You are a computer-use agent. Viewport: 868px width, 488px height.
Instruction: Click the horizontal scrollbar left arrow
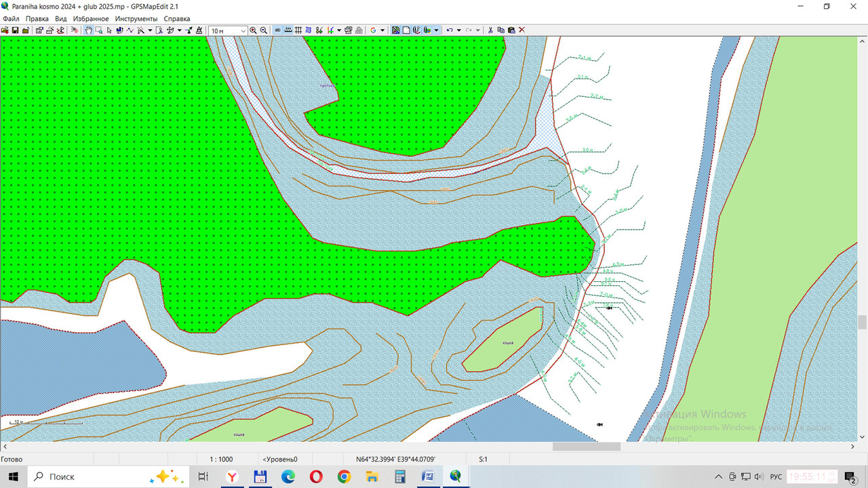tap(5, 447)
